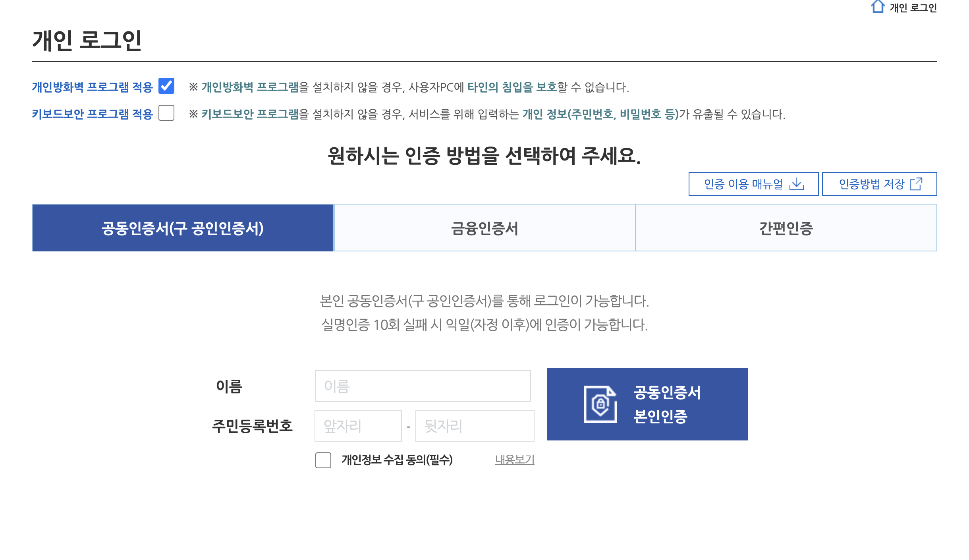This screenshot has width=969, height=560.
Task: Uncheck 개인방화벽 프로그램 적용 checkbox
Action: 166,86
